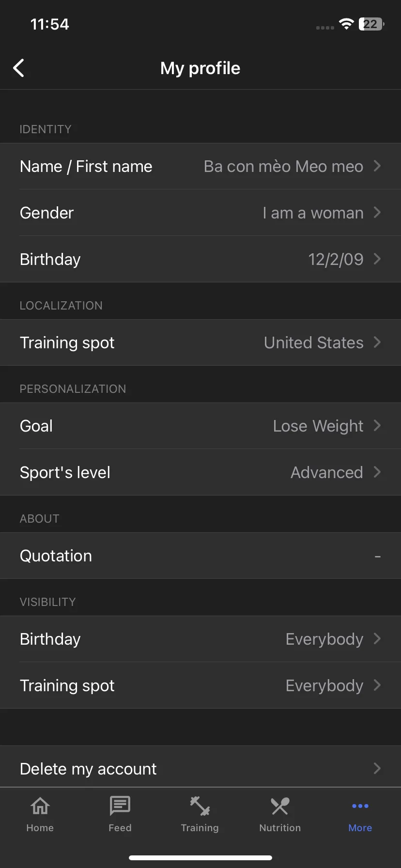Open Training spot United States setting
Image resolution: width=401 pixels, height=868 pixels.
click(x=200, y=342)
